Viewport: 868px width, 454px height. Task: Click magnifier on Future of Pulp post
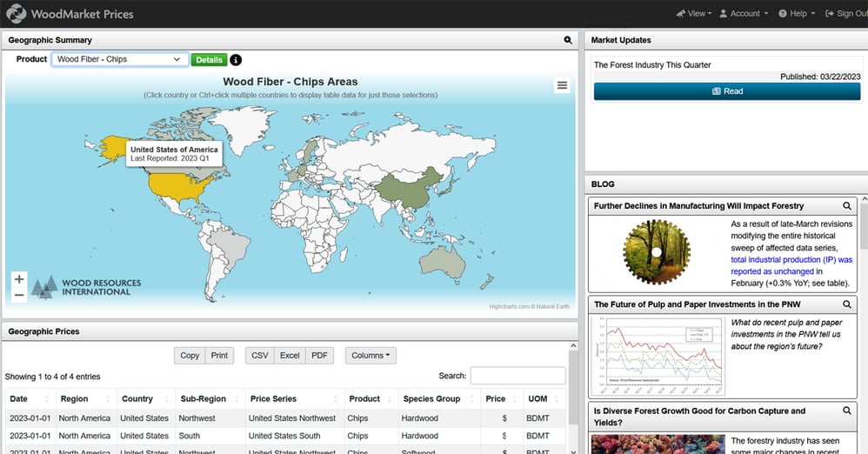pyautogui.click(x=846, y=304)
